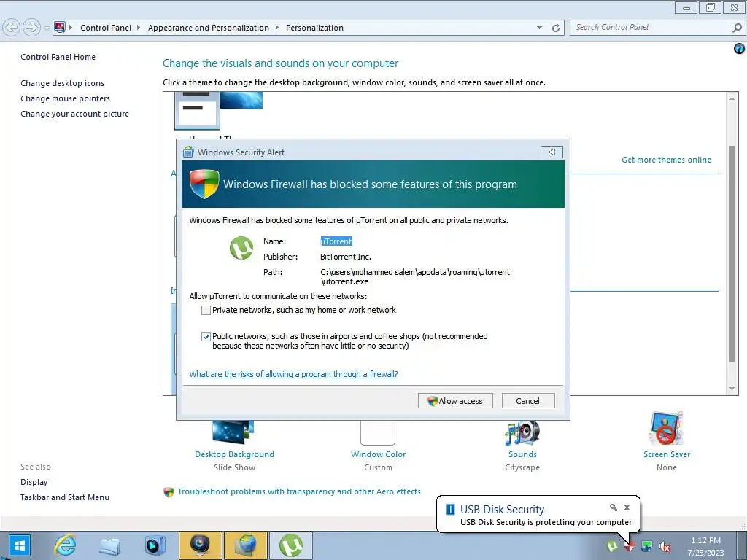Screen dimensions: 747x560
Task: Click the Control Panel address bar icon
Action: [60, 27]
